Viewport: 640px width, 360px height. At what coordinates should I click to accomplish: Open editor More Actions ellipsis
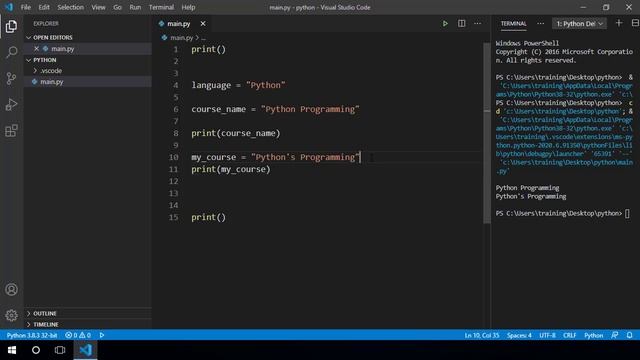[477, 24]
